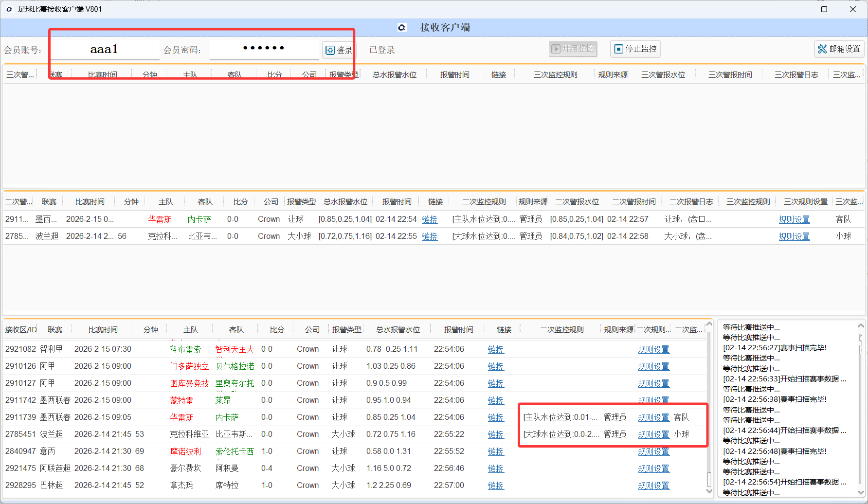The height and width of the screenshot is (504, 868).
Task: Click 报警类型 header in bottom table
Action: tap(346, 329)
